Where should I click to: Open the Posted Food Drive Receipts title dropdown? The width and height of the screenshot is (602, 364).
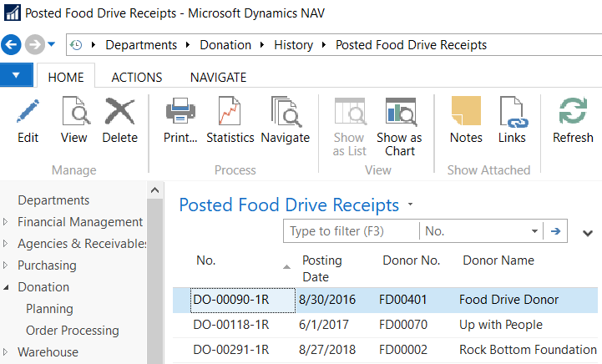pyautogui.click(x=410, y=205)
